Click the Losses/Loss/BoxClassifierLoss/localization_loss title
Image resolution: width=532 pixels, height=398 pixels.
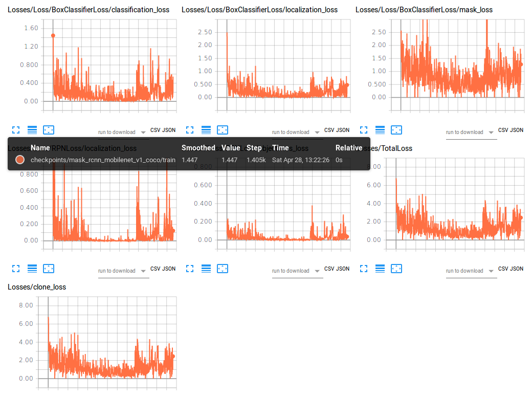point(259,10)
